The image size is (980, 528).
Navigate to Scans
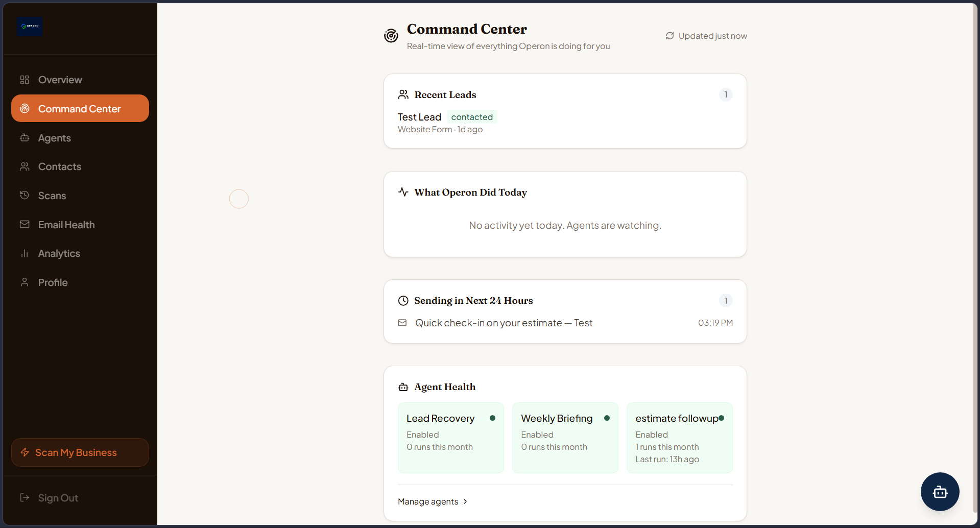coord(80,196)
